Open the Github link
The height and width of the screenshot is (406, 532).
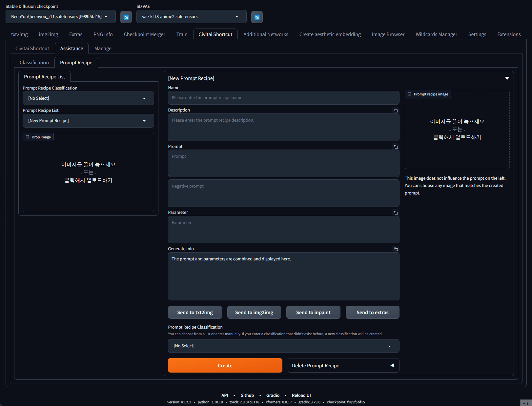(247, 395)
